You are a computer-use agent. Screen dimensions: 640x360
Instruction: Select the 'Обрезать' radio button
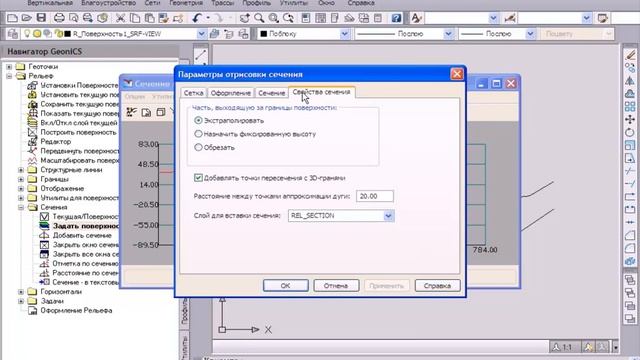(198, 147)
